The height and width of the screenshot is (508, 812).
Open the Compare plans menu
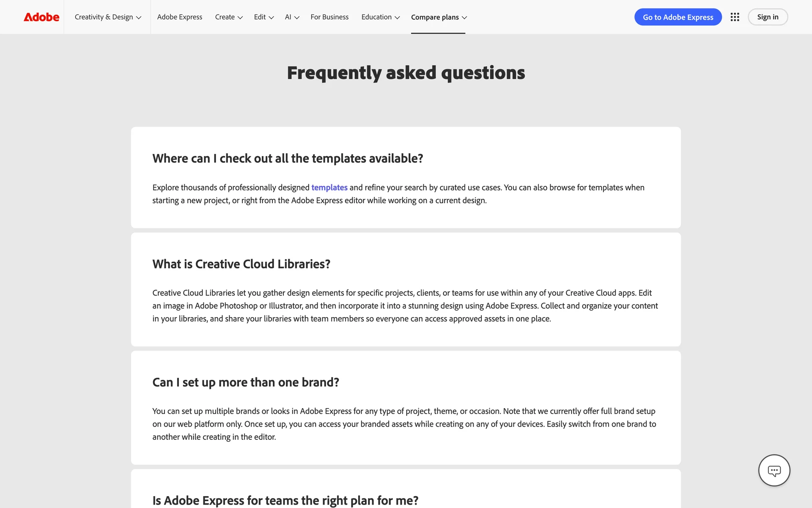click(439, 17)
